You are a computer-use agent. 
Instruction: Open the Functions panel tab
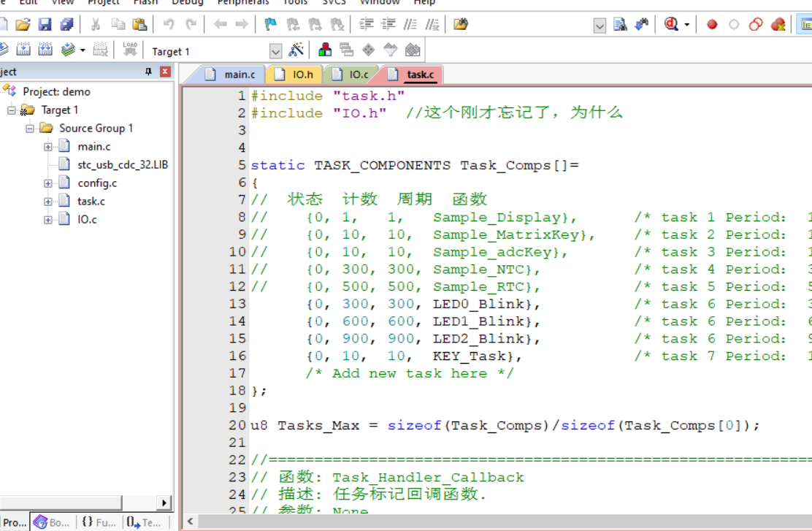99,522
